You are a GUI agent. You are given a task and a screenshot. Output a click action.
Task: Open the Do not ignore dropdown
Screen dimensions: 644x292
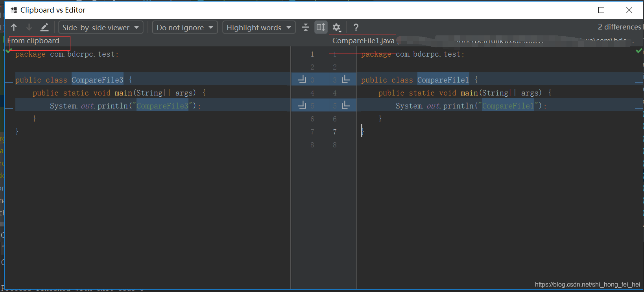pyautogui.click(x=185, y=28)
